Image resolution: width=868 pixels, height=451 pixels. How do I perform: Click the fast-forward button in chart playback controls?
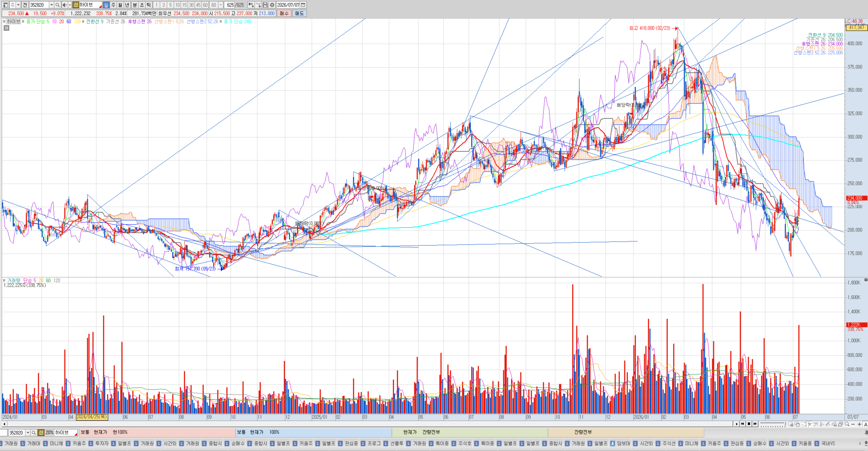[x=755, y=424]
